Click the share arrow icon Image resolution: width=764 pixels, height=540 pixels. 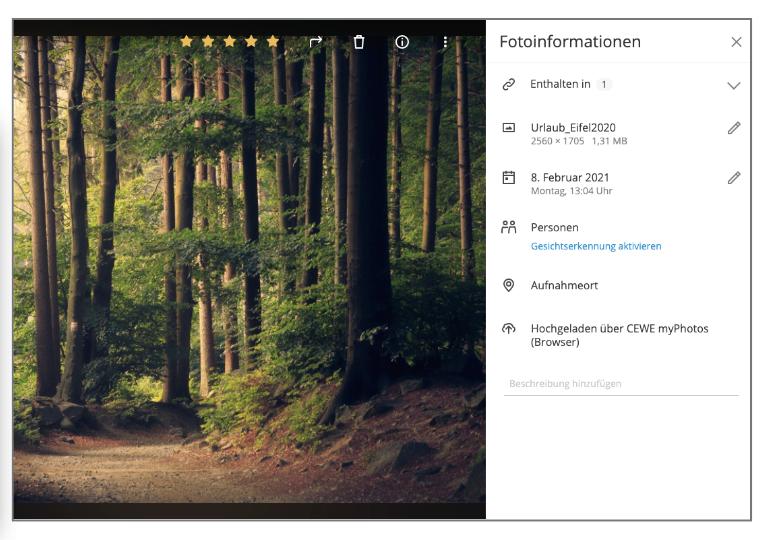point(316,42)
